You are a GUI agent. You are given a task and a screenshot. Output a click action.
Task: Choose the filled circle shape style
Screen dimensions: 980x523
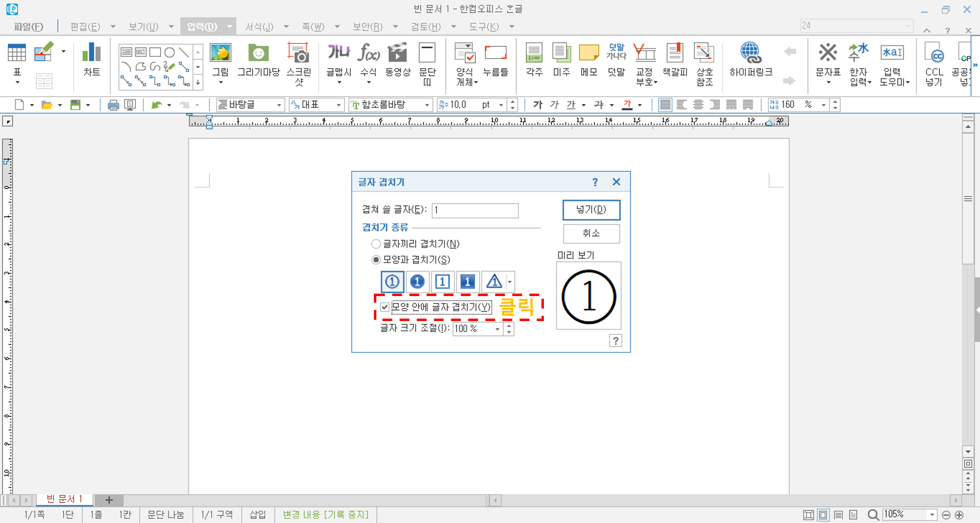pyautogui.click(x=417, y=282)
